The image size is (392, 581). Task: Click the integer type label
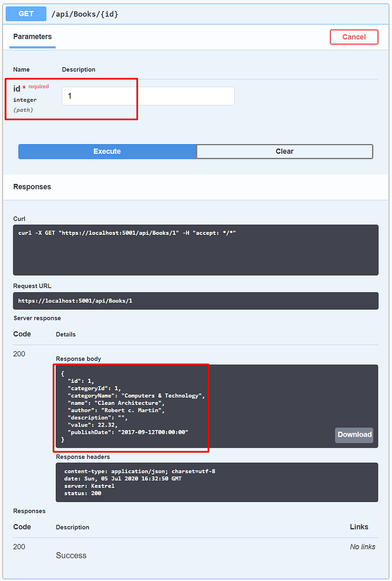coord(25,100)
